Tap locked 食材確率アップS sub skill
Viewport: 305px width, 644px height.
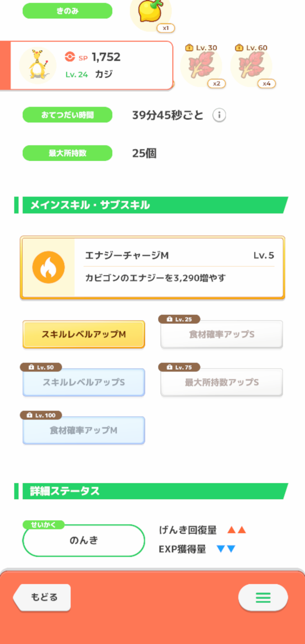(x=222, y=334)
